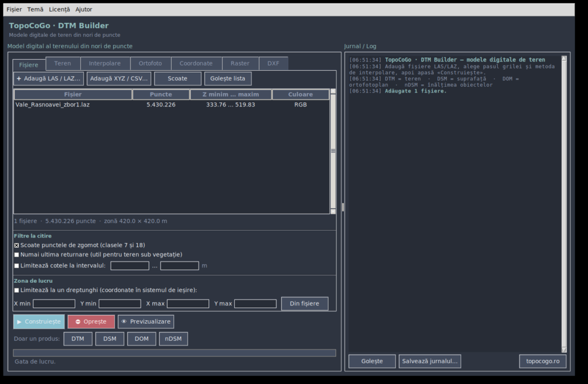Click the file list scrollbar down arrow
Screen dimensions: 588x384
(333, 212)
